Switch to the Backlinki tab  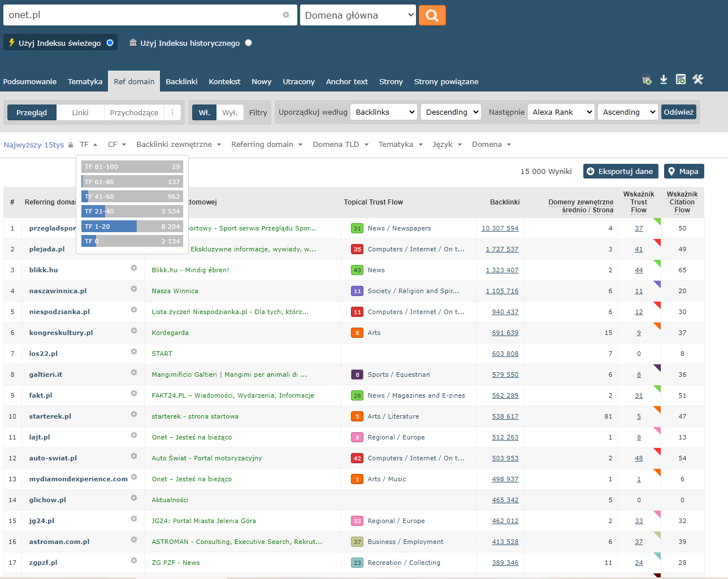[x=181, y=81]
